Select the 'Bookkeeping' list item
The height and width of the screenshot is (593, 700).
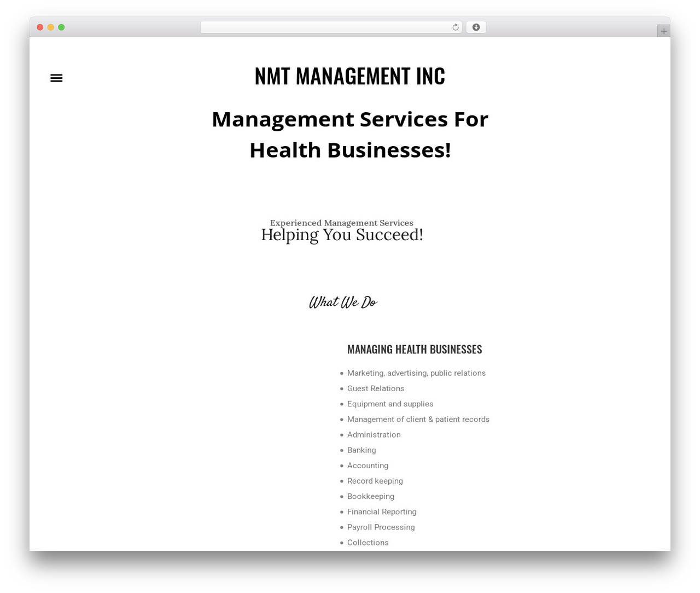click(371, 496)
